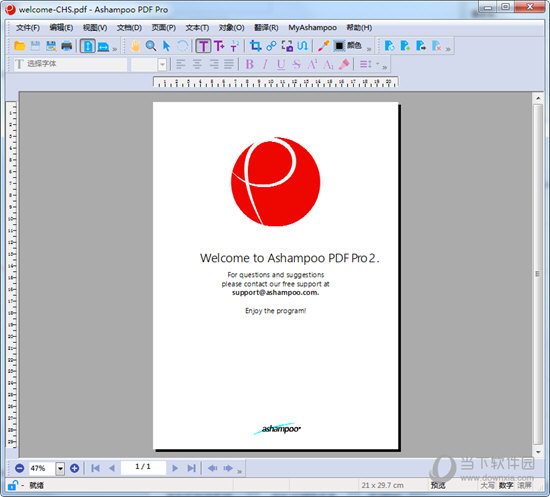Image resolution: width=550 pixels, height=497 pixels.
Task: Click the document security lock icon
Action: coord(13,485)
